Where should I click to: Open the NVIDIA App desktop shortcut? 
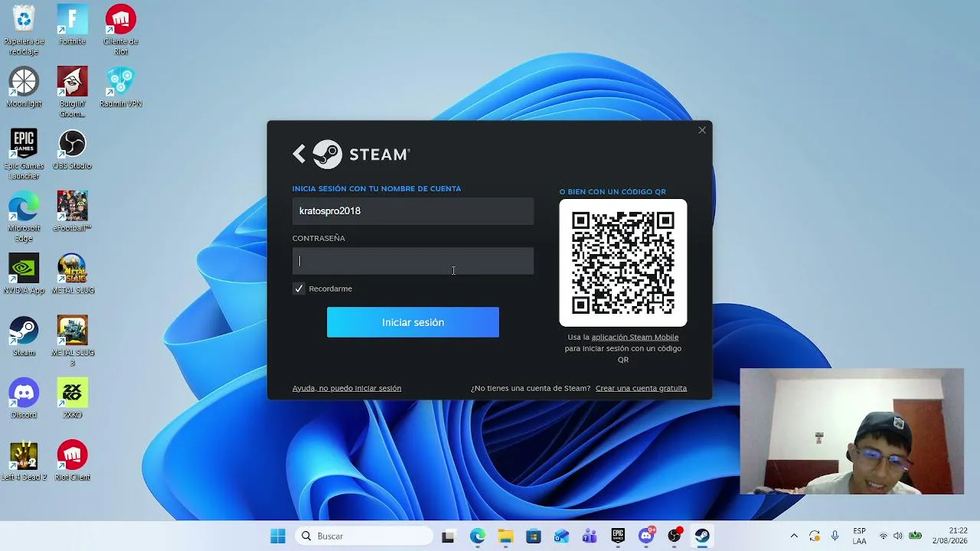coord(24,274)
